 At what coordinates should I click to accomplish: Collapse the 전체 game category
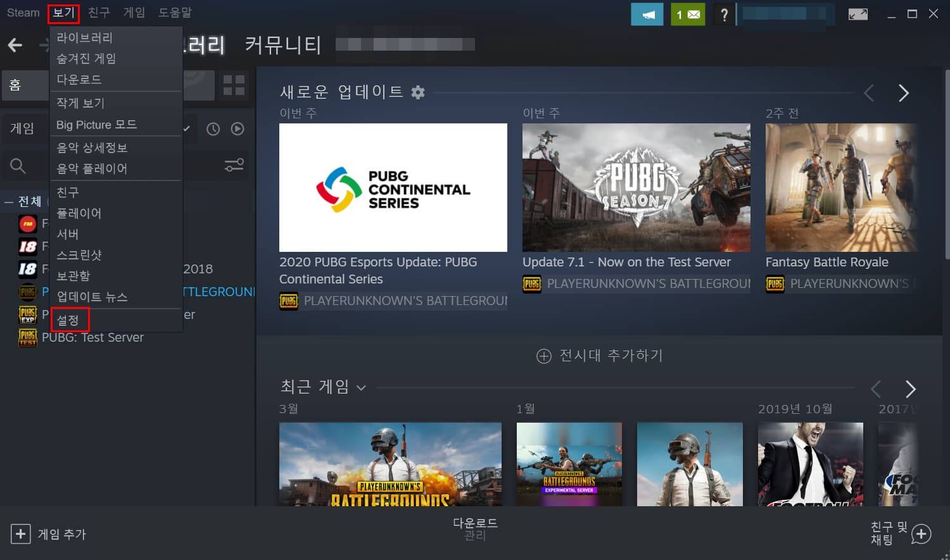click(x=9, y=202)
